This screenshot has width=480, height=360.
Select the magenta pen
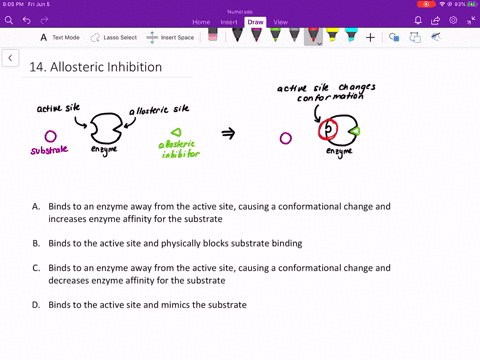pyautogui.click(x=256, y=35)
